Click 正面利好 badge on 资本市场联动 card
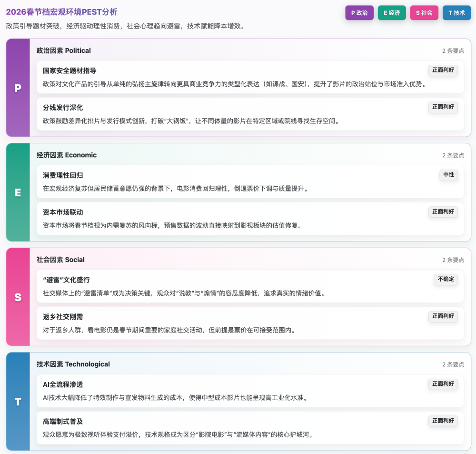This screenshot has width=476, height=454. pyautogui.click(x=443, y=212)
